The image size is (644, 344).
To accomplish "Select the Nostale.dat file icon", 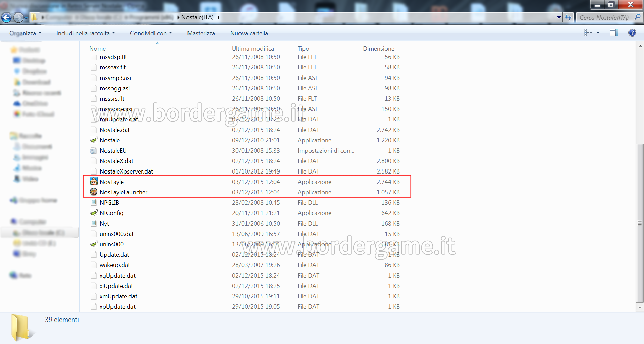I will click(94, 130).
